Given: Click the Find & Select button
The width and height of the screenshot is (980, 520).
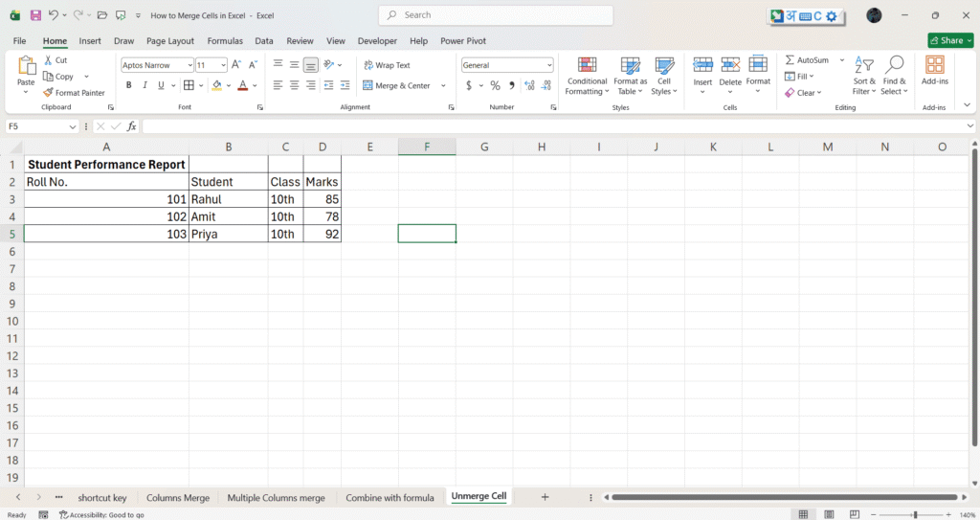Looking at the screenshot, I should tap(894, 76).
